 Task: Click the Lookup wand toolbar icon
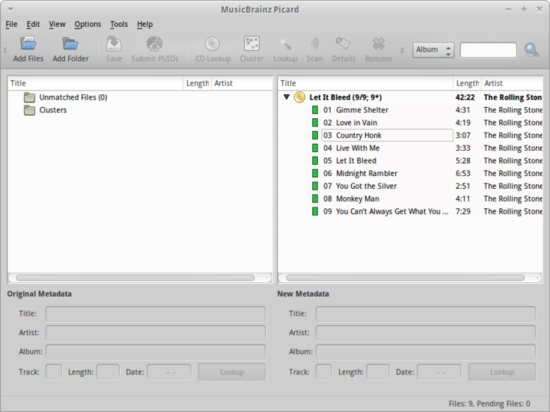pos(286,44)
